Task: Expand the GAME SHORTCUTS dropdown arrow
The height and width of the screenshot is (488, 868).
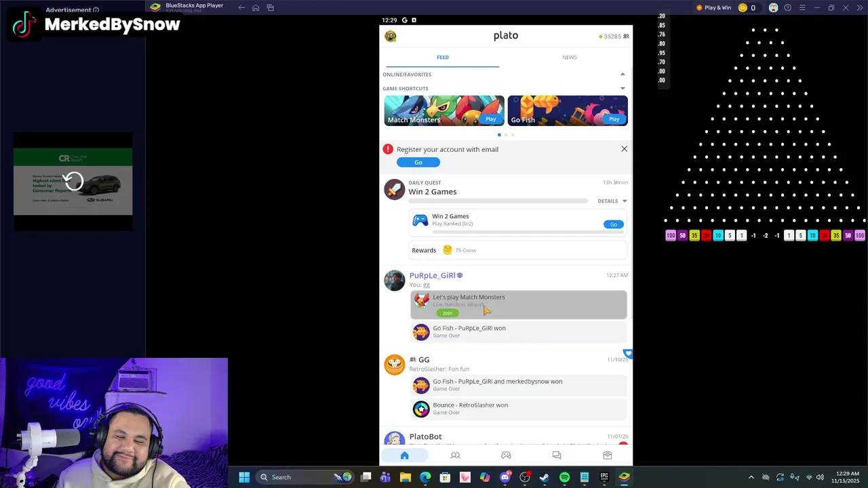Action: [x=623, y=88]
